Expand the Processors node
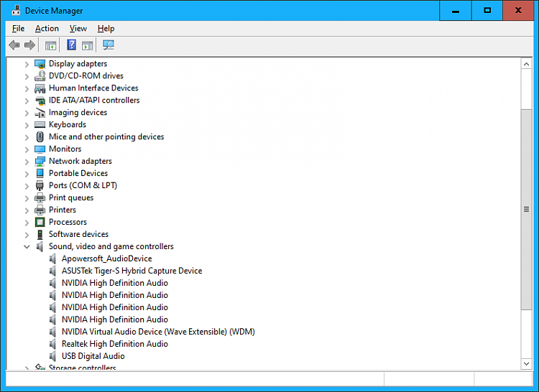Viewport: 539px width, 392px height. click(27, 223)
